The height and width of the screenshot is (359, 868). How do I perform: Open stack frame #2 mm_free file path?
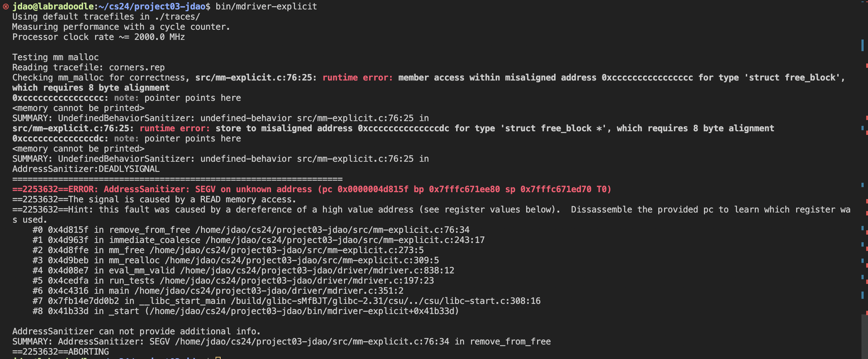coord(287,250)
